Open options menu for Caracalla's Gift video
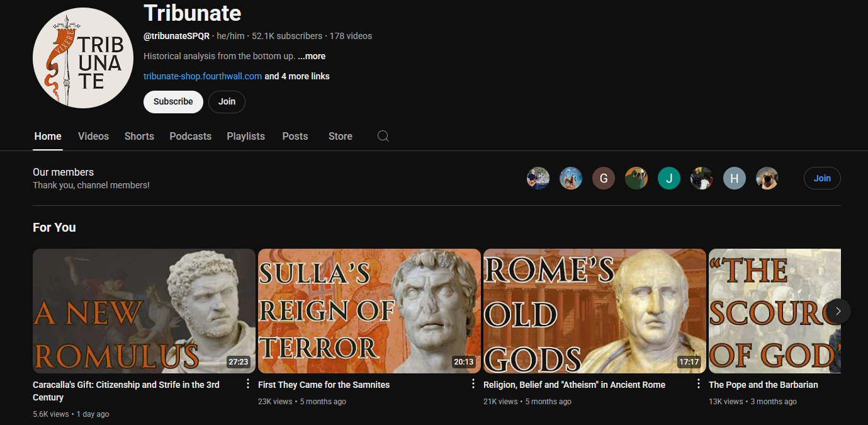This screenshot has width=868, height=425. (x=248, y=383)
